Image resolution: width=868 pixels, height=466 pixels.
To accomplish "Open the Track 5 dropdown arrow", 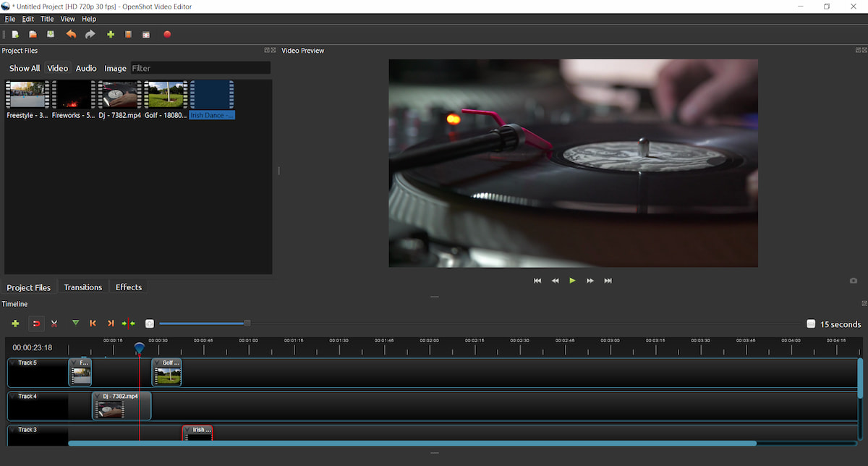I will 12,363.
